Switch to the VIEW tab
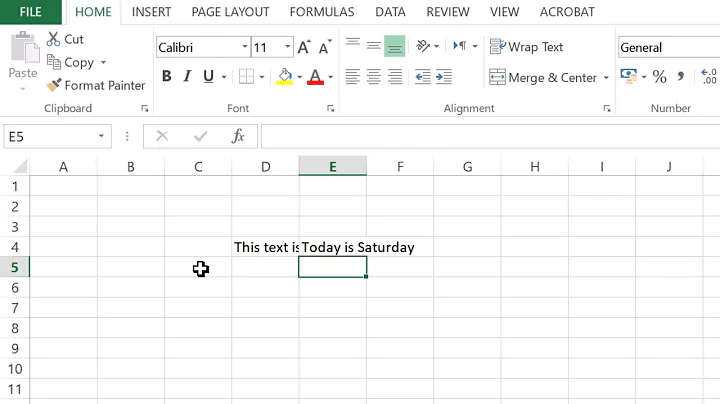Screen dimensions: 720x404 point(504,12)
